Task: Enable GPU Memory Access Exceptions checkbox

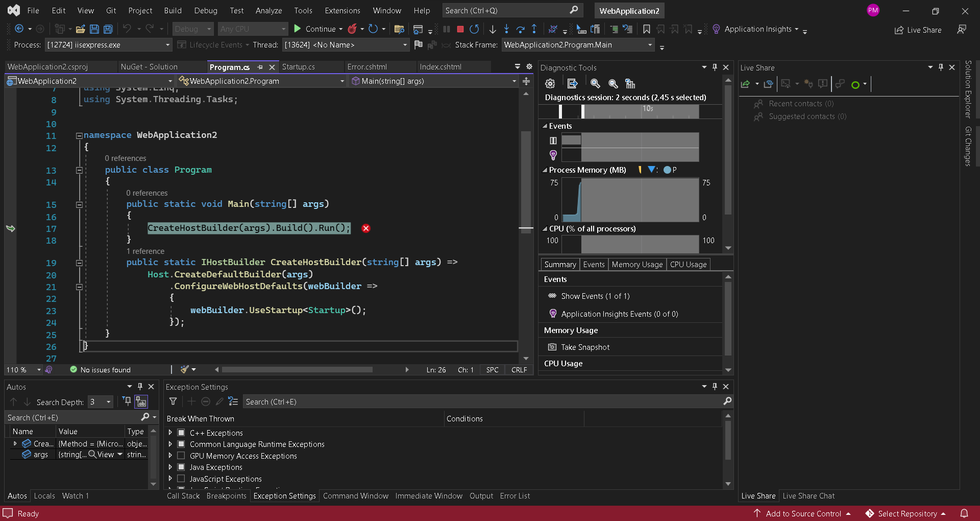Action: click(181, 456)
